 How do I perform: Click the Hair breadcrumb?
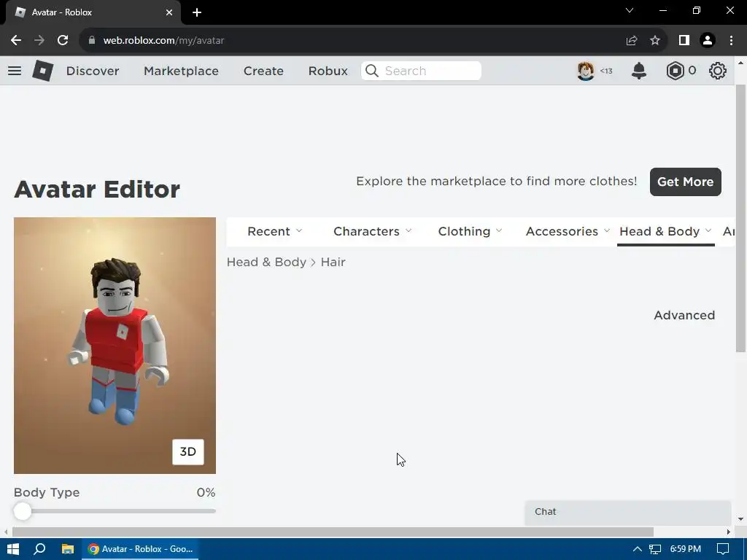(x=333, y=262)
